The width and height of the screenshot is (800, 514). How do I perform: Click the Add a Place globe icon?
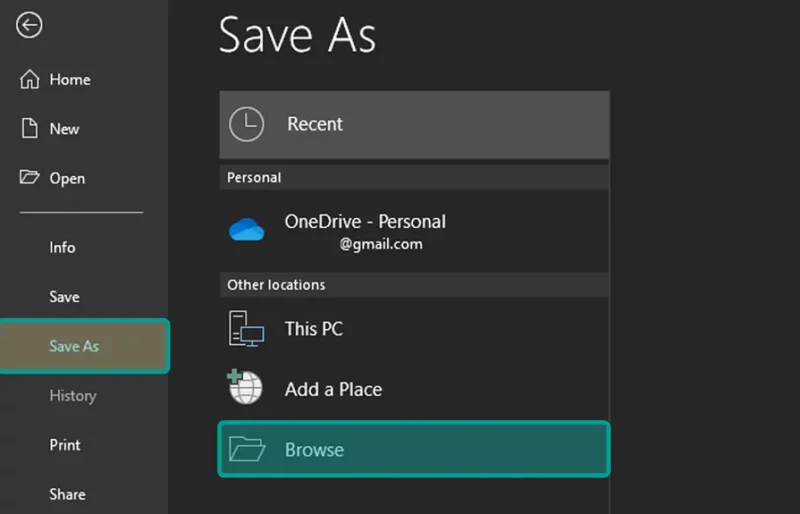(245, 386)
